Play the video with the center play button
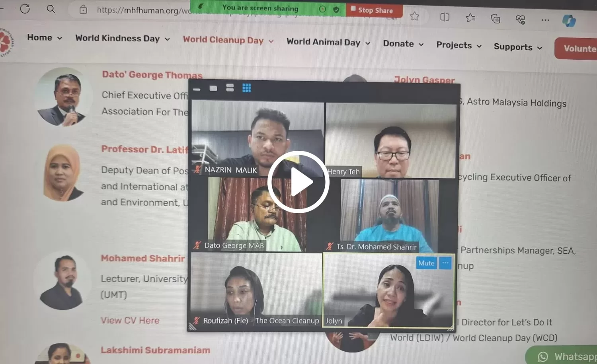This screenshot has width=597, height=364. (298, 182)
